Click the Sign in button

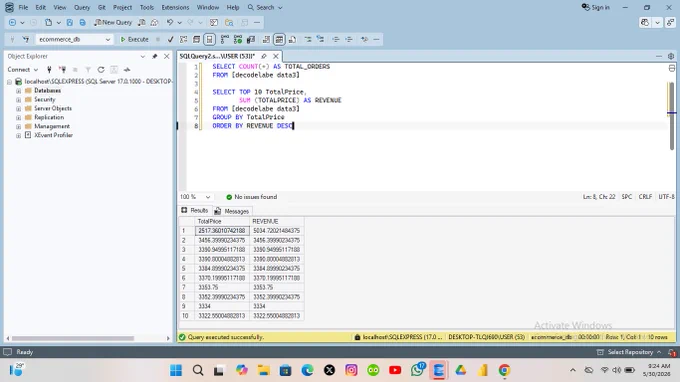[595, 7]
